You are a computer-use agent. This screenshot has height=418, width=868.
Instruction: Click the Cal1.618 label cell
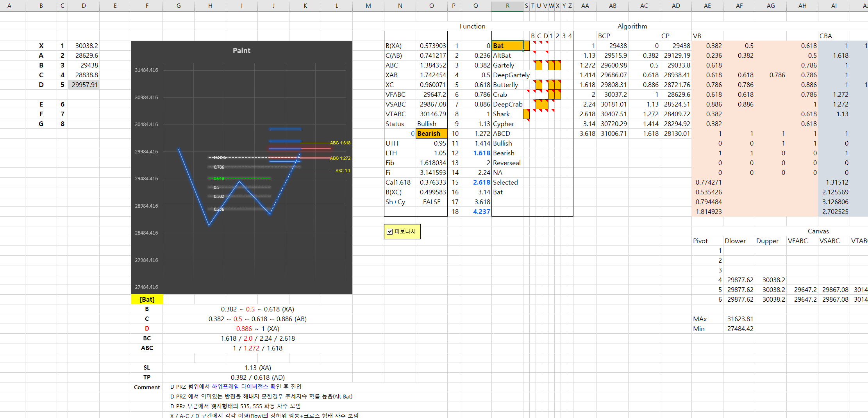tap(400, 182)
